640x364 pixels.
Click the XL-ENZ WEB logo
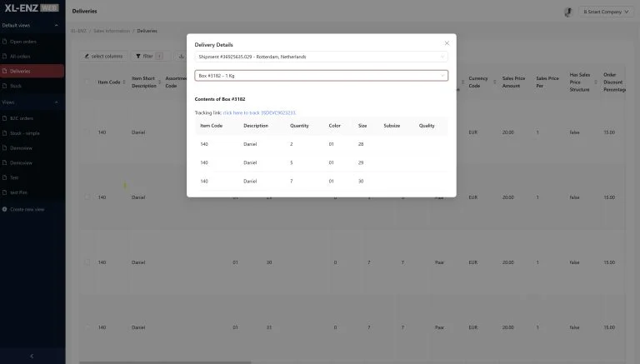[x=32, y=7]
